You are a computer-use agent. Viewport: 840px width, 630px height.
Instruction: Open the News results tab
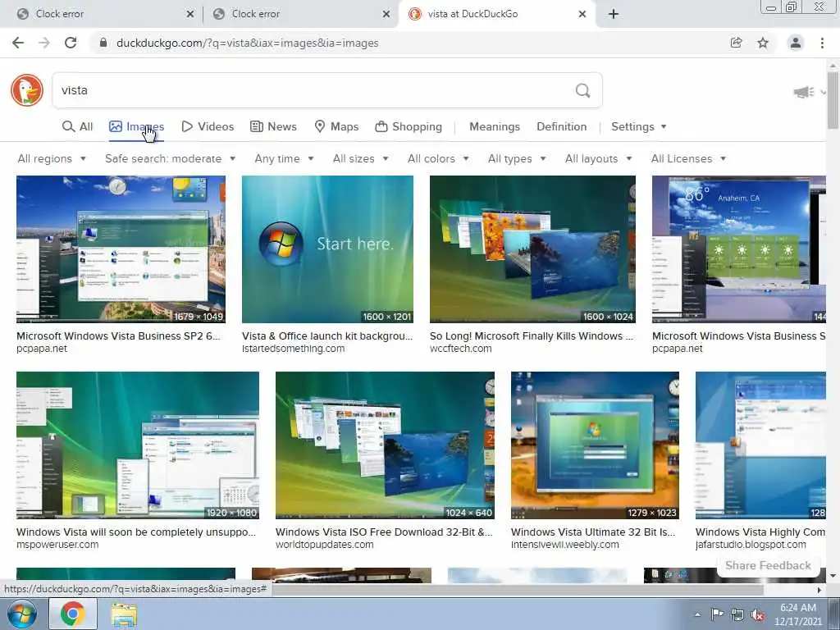click(x=273, y=126)
